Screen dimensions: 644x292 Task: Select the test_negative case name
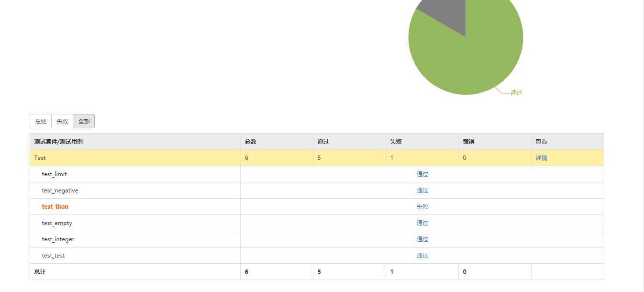tap(60, 191)
